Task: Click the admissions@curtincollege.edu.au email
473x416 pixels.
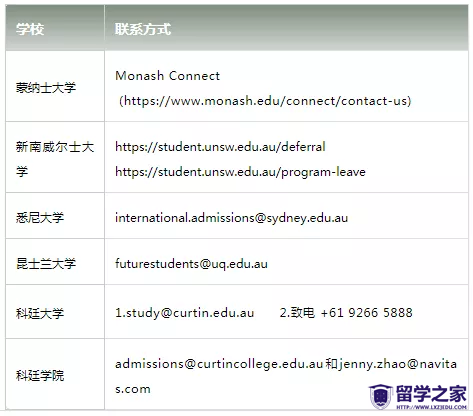Action: point(219,364)
